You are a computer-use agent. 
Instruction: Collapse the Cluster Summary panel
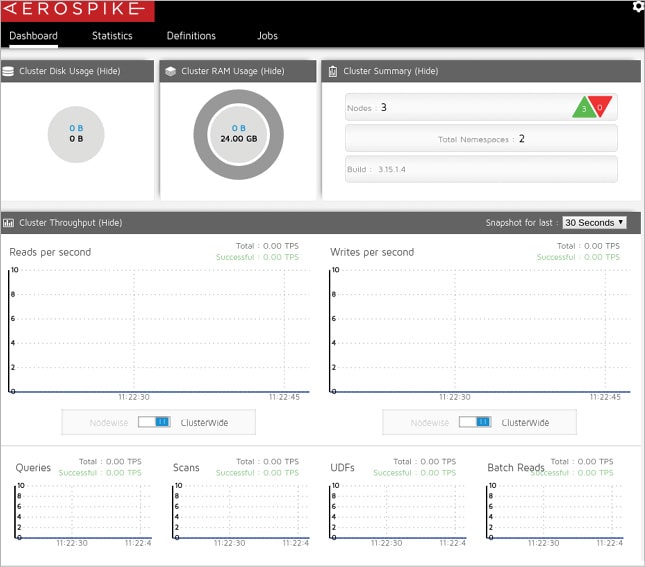[426, 72]
